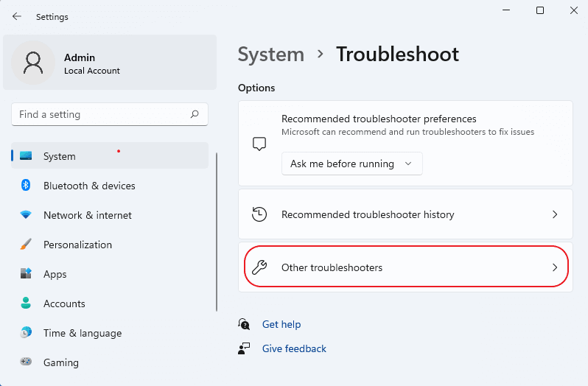Click the Bluetooth icon in sidebar
The image size is (588, 386).
tap(26, 185)
